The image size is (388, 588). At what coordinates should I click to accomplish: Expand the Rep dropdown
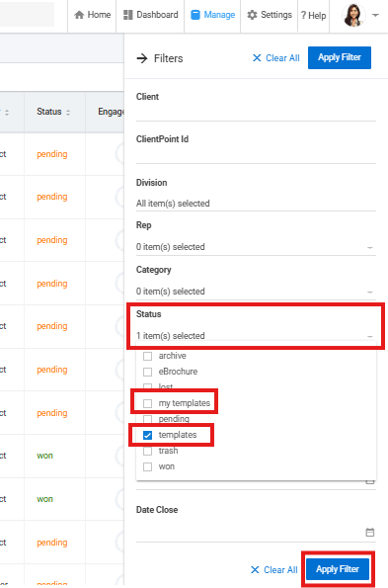256,247
